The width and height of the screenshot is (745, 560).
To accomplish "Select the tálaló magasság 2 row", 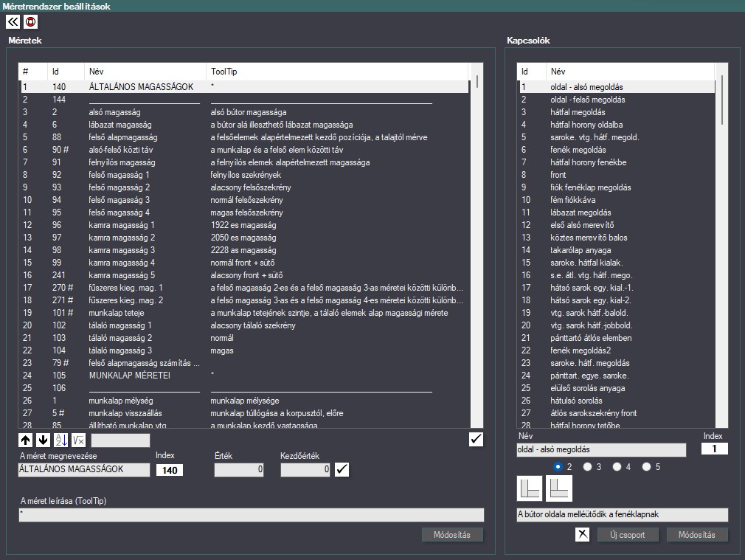I will tap(243, 338).
